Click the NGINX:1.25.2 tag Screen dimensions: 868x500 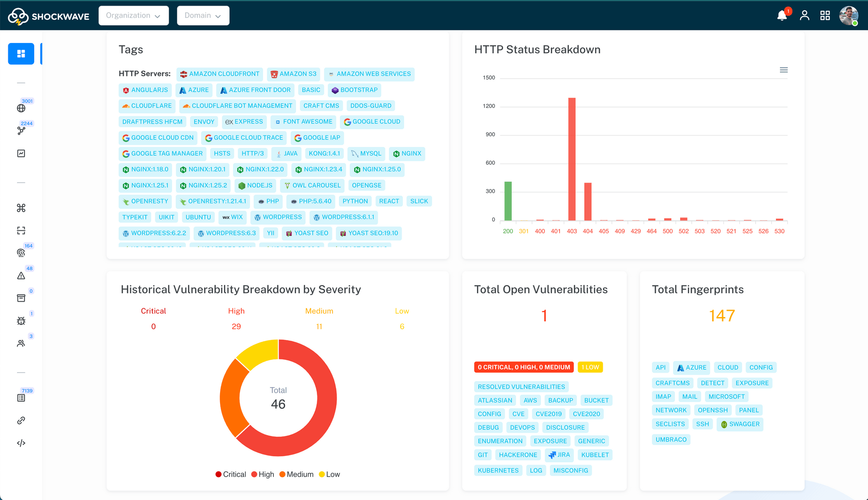[203, 186]
